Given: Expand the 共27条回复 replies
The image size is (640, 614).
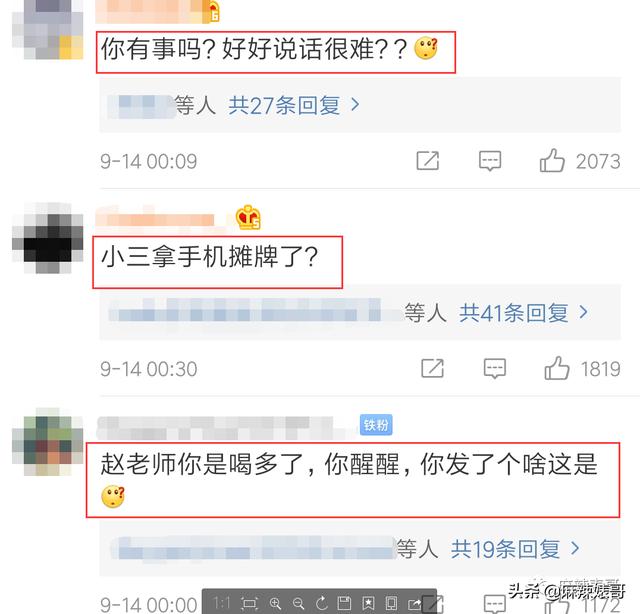Looking at the screenshot, I should pos(294,105).
